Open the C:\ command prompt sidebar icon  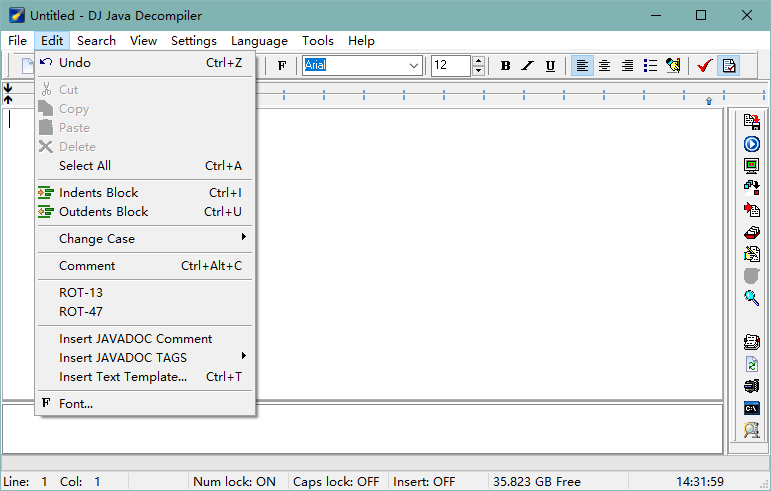pos(751,408)
